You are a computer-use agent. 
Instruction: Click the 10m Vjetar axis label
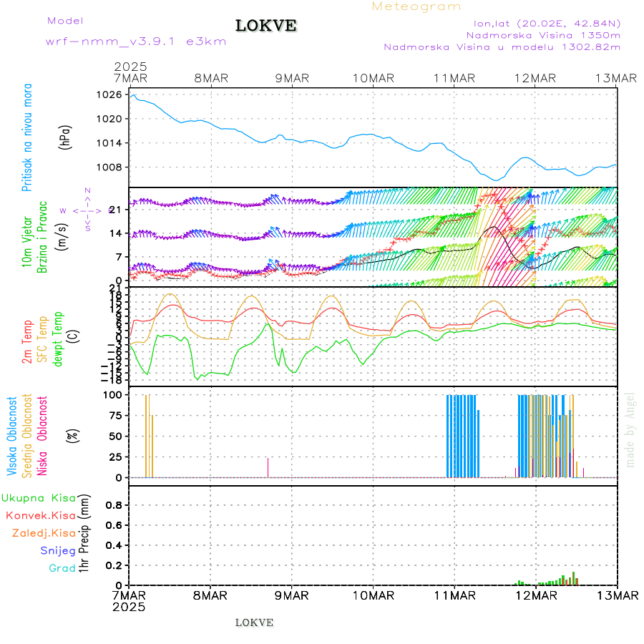tap(27, 243)
